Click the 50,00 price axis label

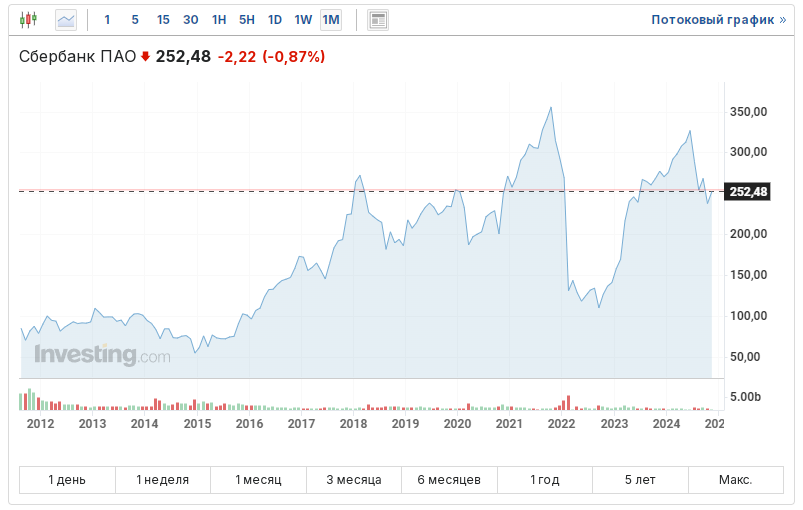(x=745, y=356)
